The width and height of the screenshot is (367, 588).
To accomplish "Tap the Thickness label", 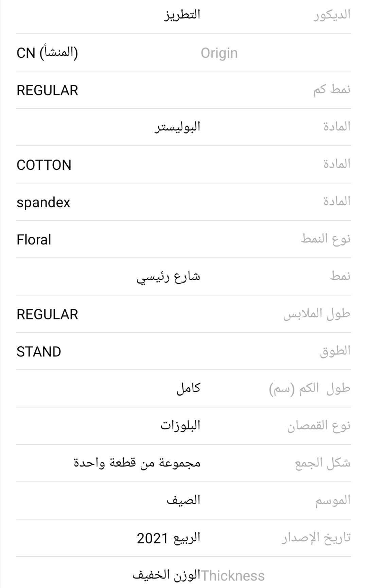I will coord(233,576).
